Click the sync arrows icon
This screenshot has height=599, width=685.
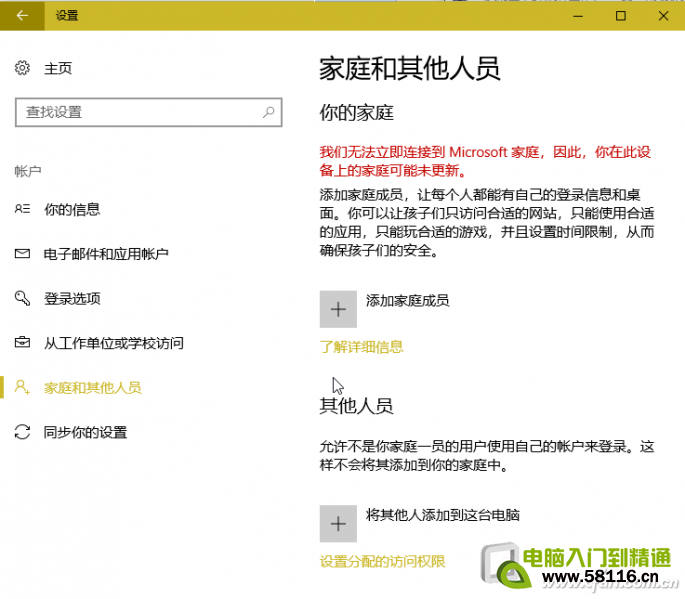[23, 432]
